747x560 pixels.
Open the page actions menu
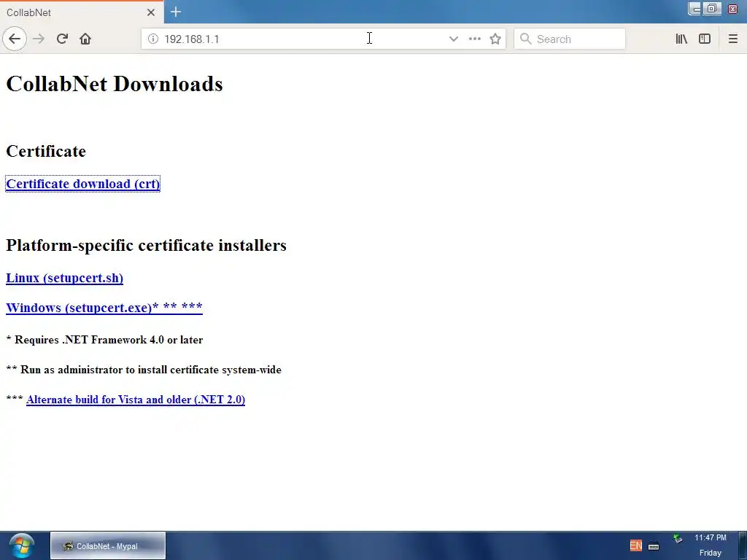(474, 39)
